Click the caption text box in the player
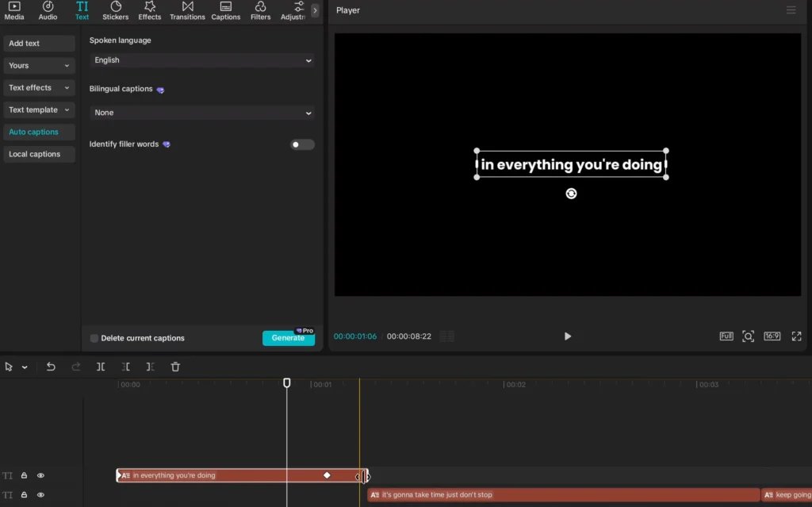This screenshot has height=507, width=812. pos(571,164)
